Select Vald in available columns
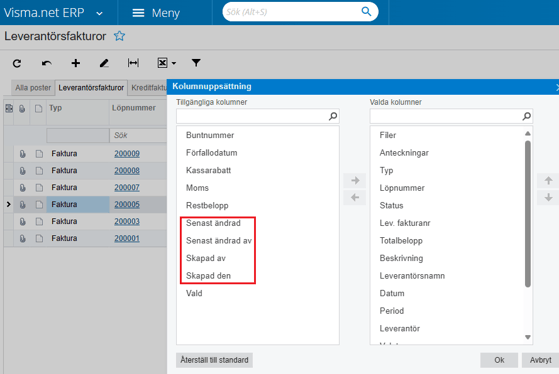This screenshot has width=559, height=374. pos(194,293)
